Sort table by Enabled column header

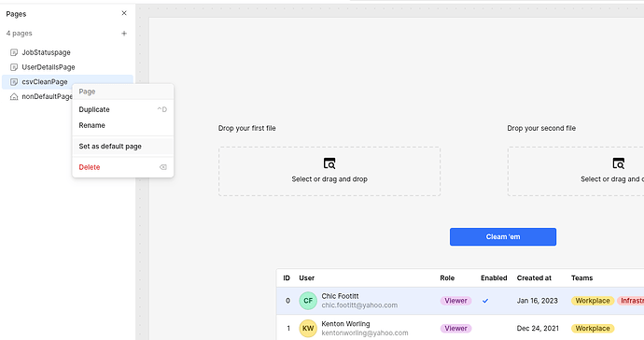(494, 278)
